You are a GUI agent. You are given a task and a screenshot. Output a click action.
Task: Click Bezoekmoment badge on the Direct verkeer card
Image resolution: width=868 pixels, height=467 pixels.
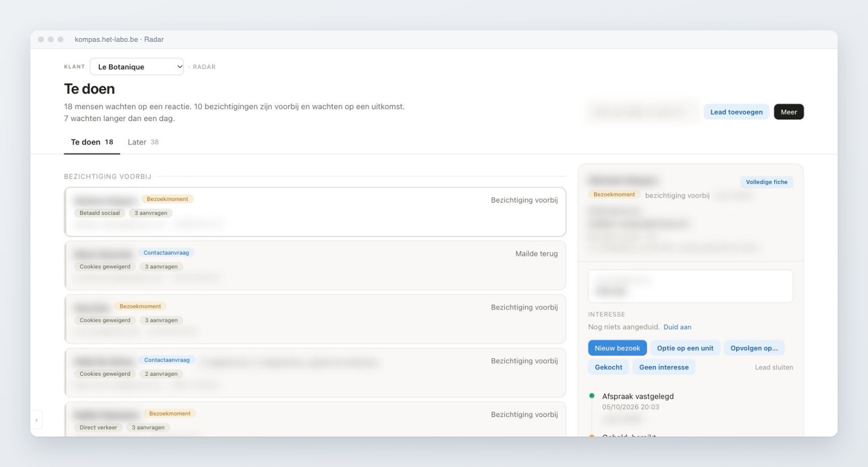(x=170, y=413)
